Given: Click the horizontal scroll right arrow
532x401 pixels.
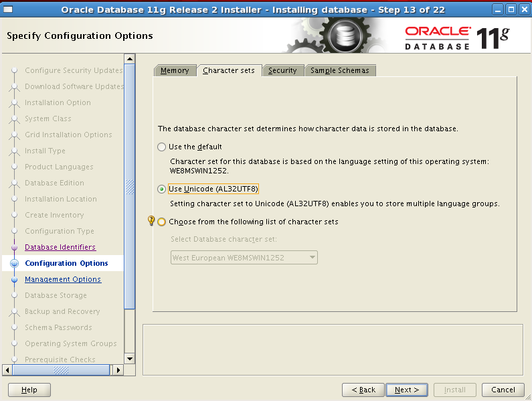Looking at the screenshot, I should (x=118, y=370).
